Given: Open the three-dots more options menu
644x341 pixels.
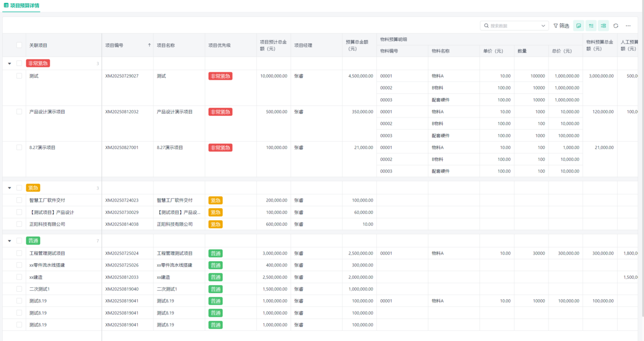Looking at the screenshot, I should point(628,26).
